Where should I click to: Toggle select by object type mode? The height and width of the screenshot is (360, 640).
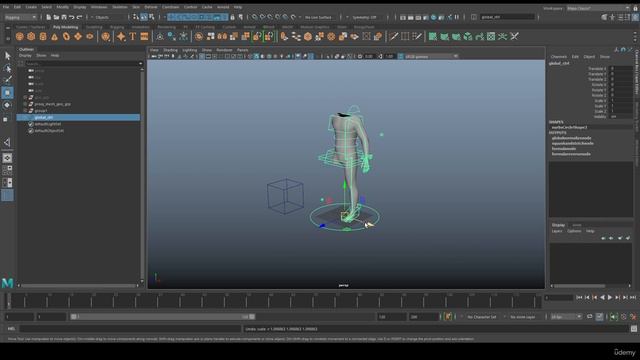pos(144,17)
